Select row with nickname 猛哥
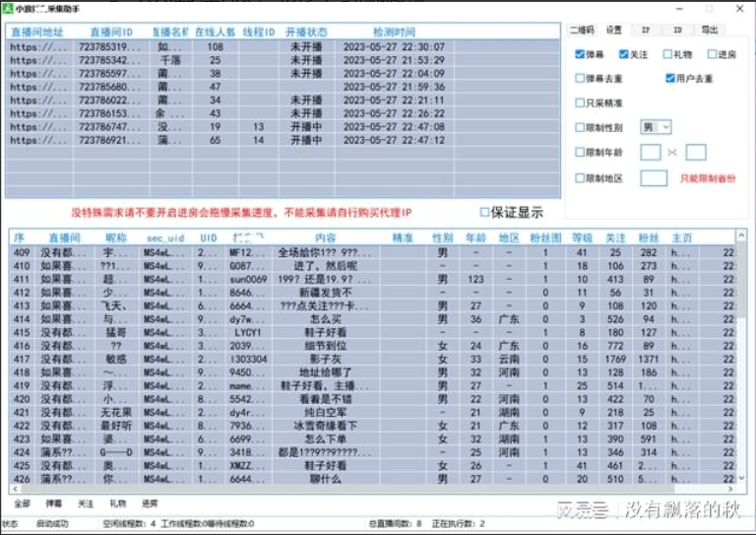Screen dimensions: 756x535 [373, 332]
